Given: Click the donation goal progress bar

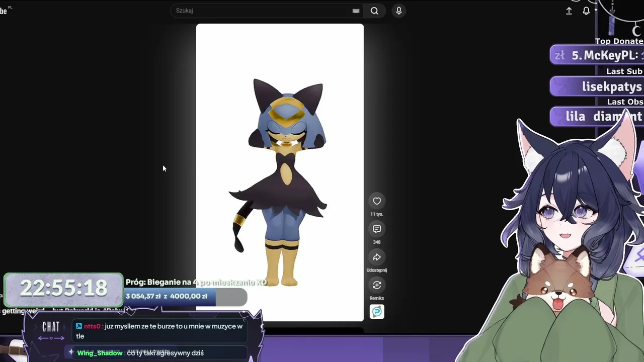Looking at the screenshot, I should (186, 297).
